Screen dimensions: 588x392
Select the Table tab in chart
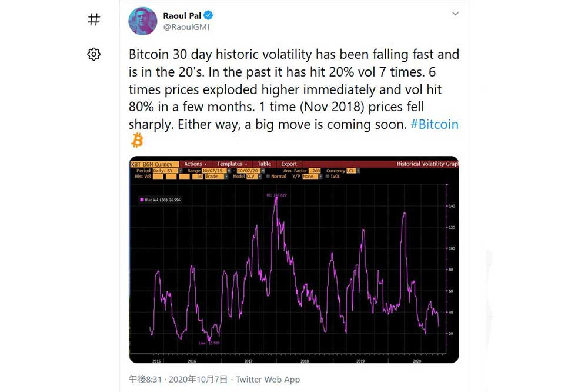(x=264, y=164)
